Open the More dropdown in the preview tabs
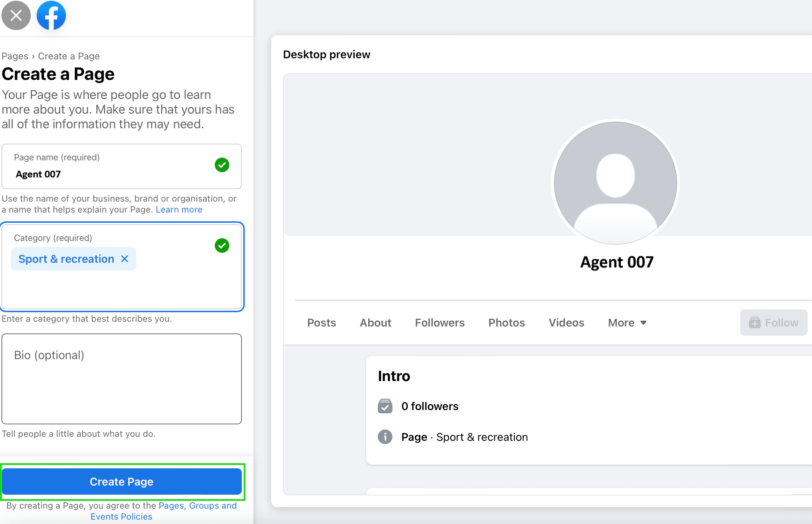 click(627, 322)
